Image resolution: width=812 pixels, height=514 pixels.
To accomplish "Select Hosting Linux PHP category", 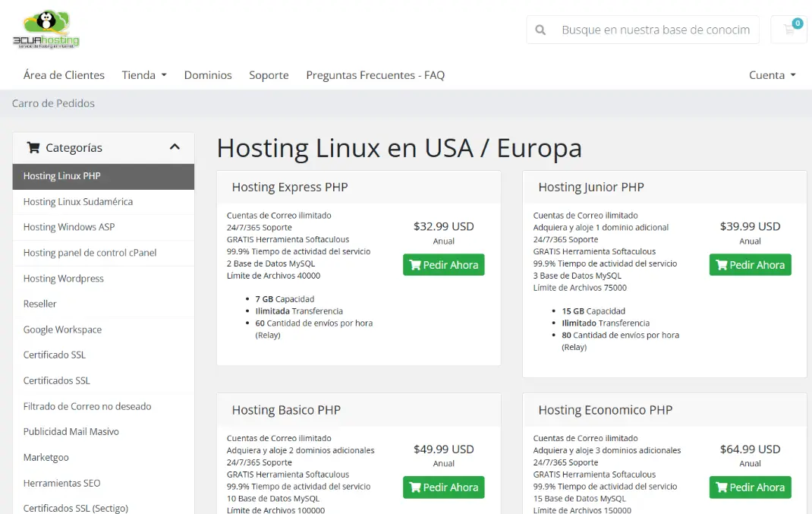I will tap(103, 176).
